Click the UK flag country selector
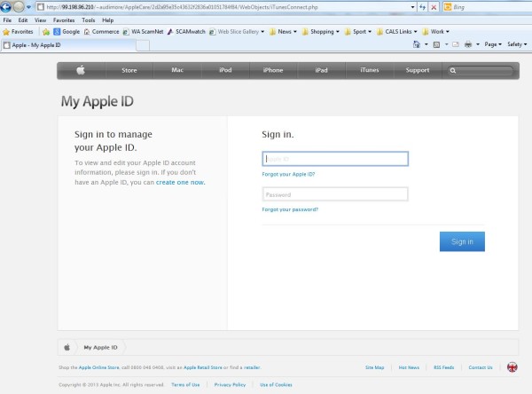The height and width of the screenshot is (394, 532). click(512, 367)
